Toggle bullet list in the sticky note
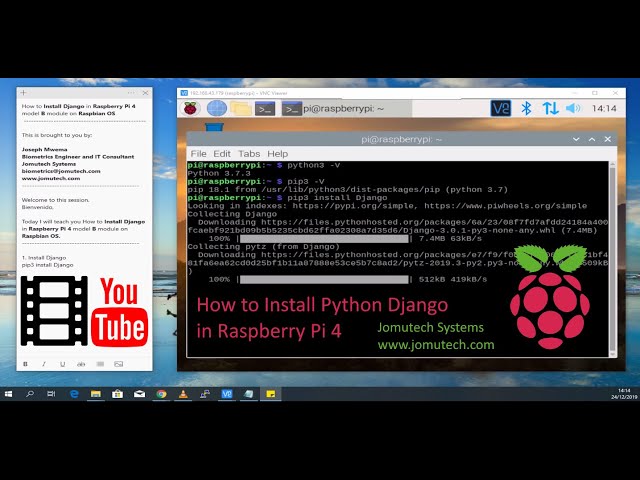Screen dimensions: 640x480 [100, 364]
